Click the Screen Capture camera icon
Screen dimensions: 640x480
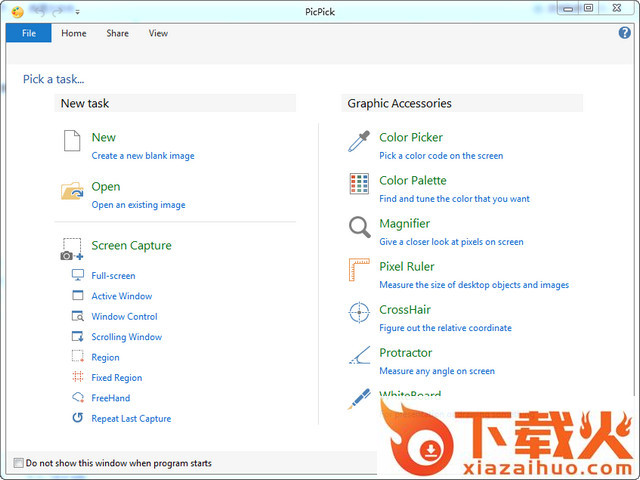coord(72,249)
